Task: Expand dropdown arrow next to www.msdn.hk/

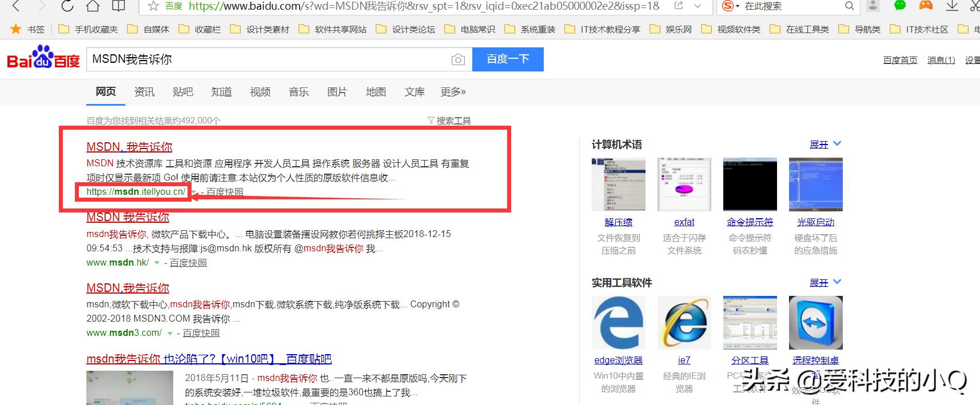Action: tap(157, 263)
